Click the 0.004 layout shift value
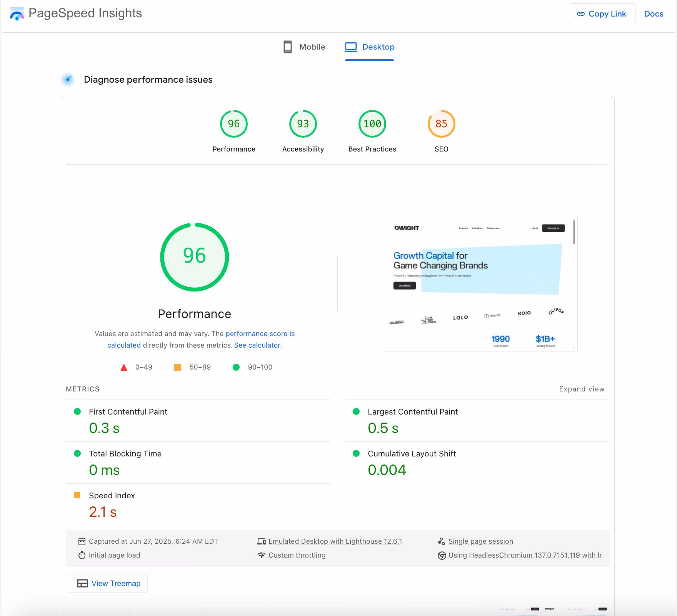This screenshot has width=677, height=616. coord(387,470)
